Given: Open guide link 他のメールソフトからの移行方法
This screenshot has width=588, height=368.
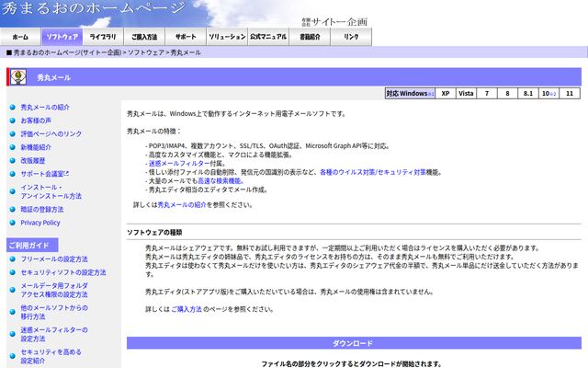Looking at the screenshot, I should 54,312.
